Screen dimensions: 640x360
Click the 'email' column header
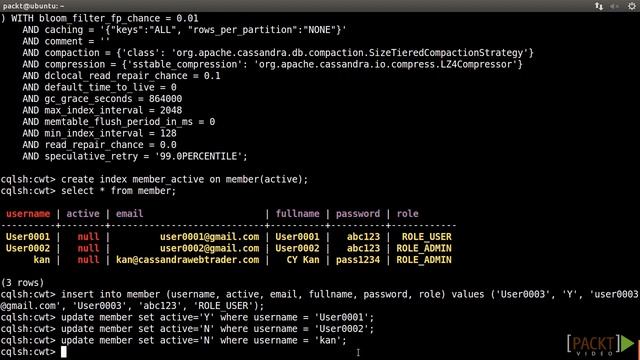[129, 213]
